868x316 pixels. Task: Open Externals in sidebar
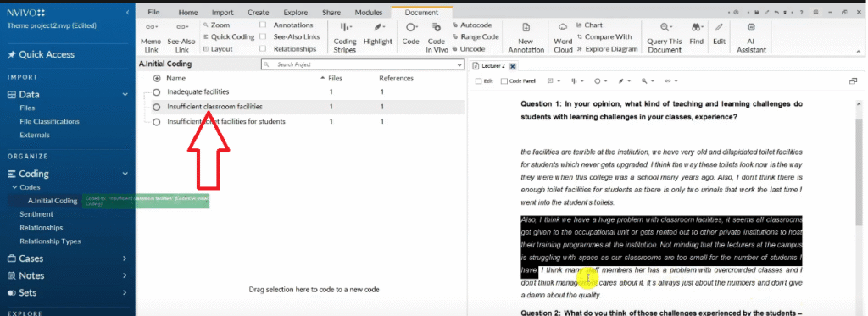[34, 135]
